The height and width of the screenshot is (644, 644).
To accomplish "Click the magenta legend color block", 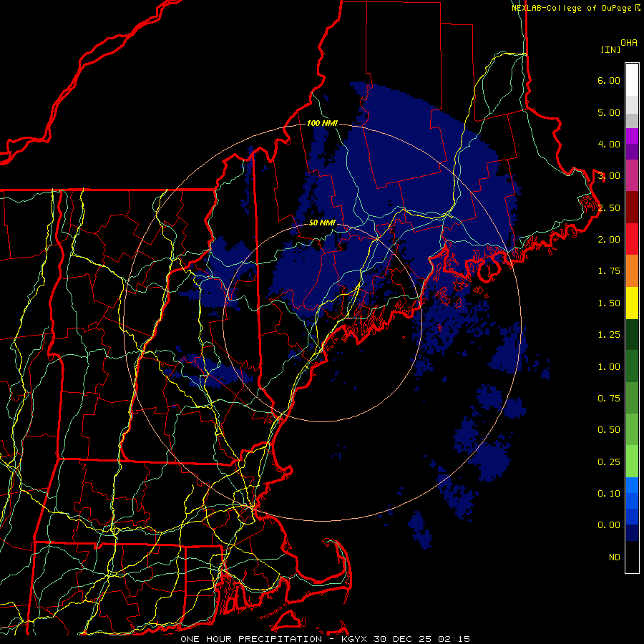I will pos(632,136).
